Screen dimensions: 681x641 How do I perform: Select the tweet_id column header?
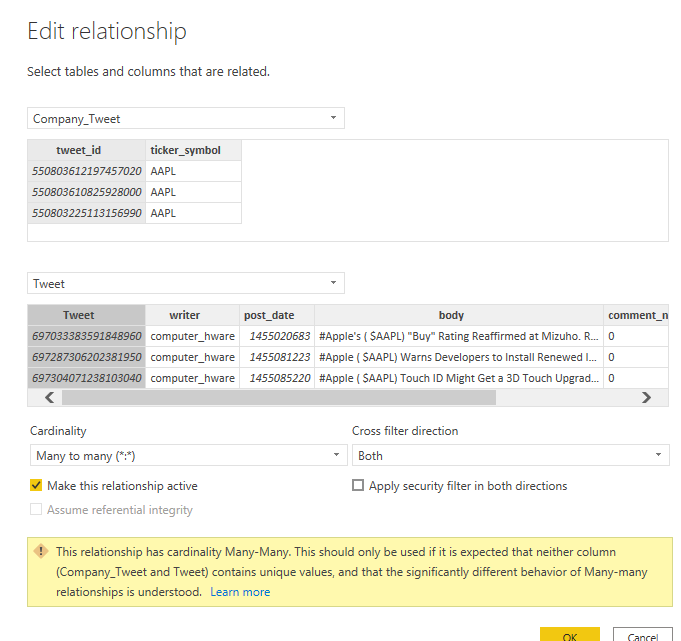coord(86,150)
